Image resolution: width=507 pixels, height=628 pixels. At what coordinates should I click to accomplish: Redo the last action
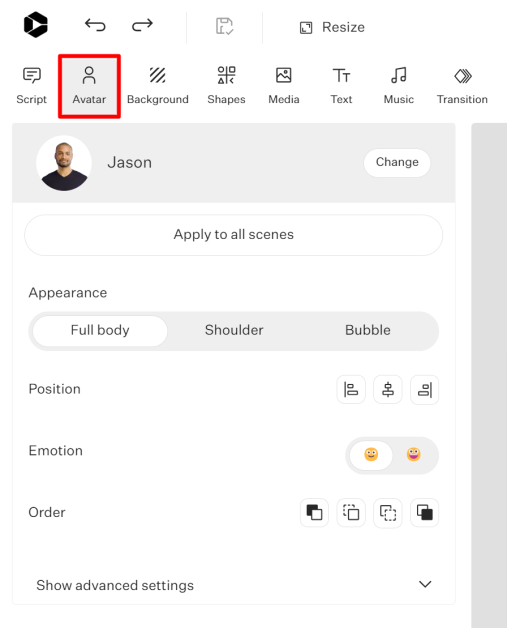[142, 25]
